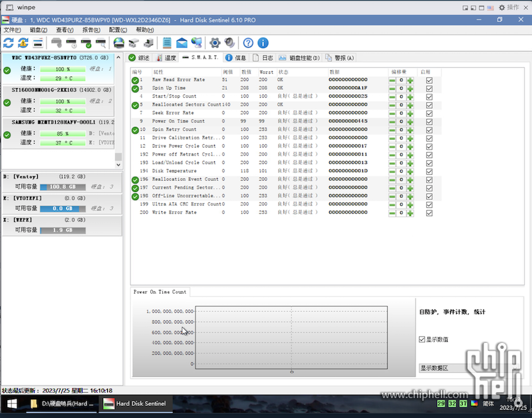Click the plus offset button for Spin Up Time
Screen dimensions: 532x418
(410, 88)
